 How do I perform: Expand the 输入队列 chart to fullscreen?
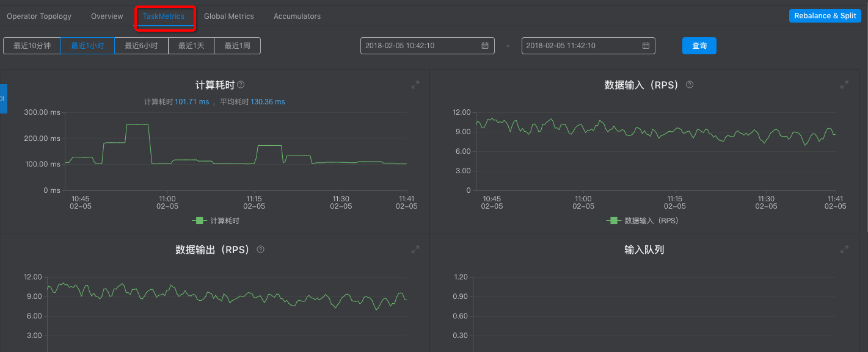(844, 250)
